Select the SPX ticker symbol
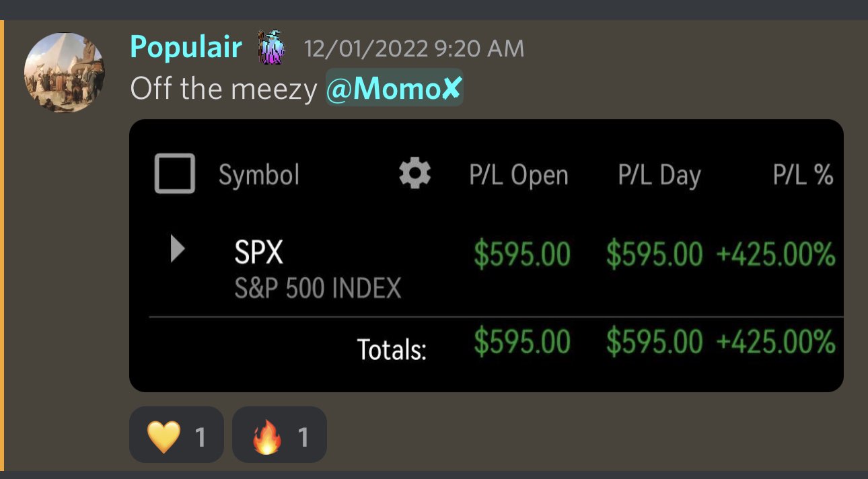868x479 pixels. (x=259, y=253)
